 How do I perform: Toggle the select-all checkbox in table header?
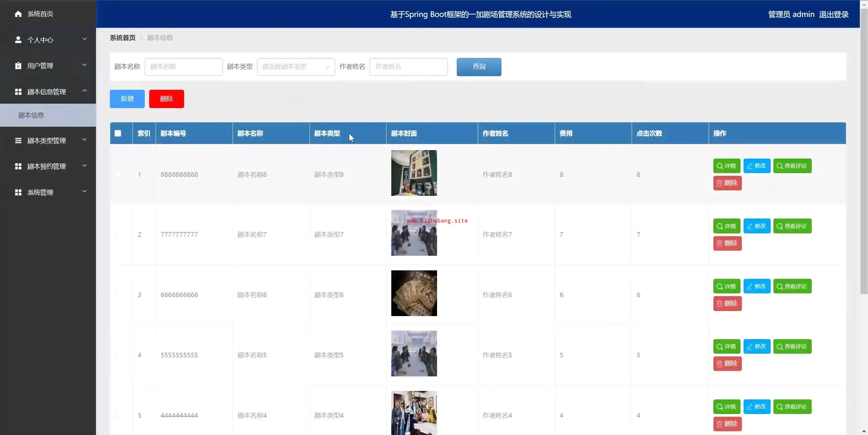118,133
